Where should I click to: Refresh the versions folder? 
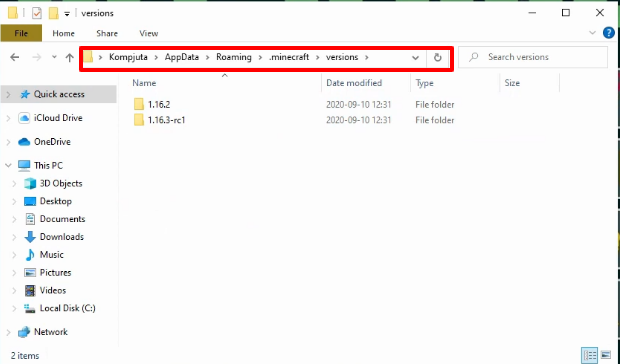click(x=437, y=58)
